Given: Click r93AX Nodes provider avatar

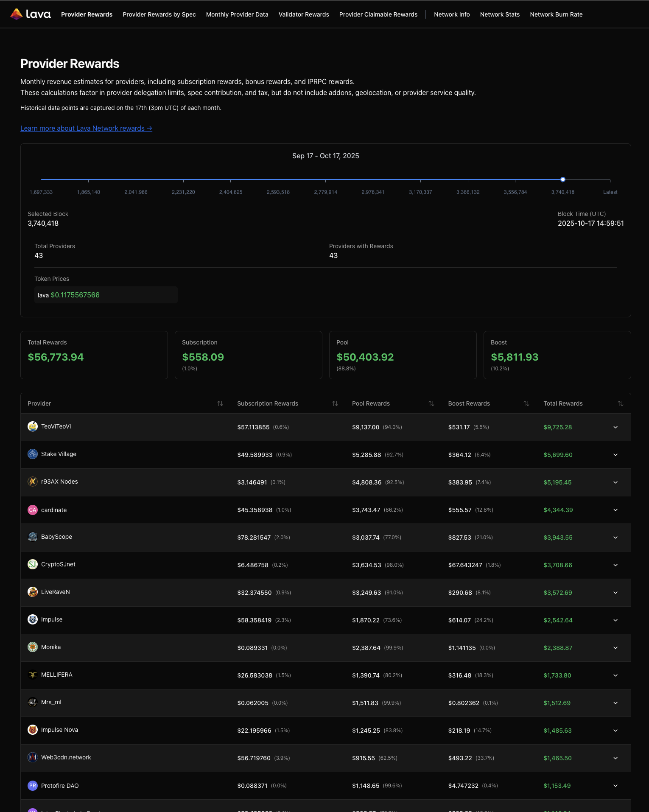Looking at the screenshot, I should pos(33,482).
